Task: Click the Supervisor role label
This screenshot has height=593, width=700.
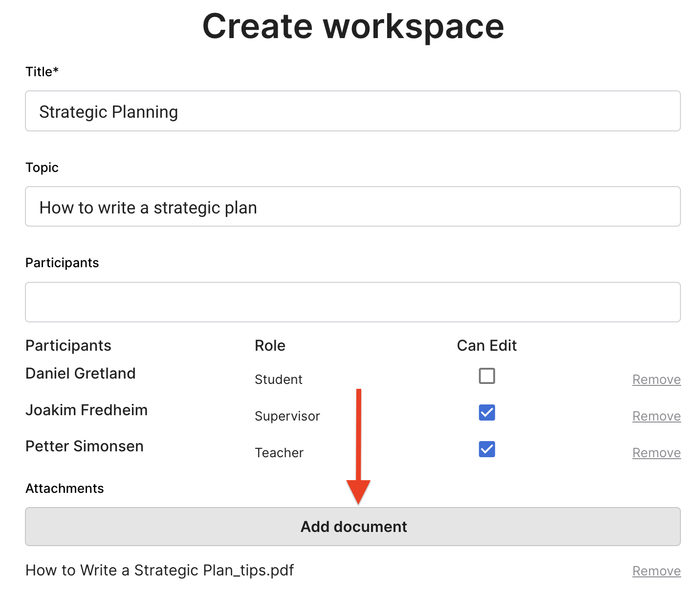Action: [287, 416]
